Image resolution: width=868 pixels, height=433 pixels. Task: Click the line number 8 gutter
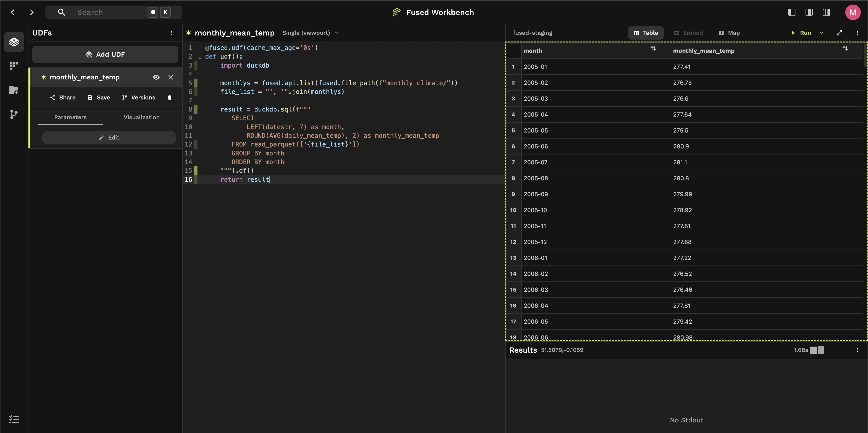tap(190, 109)
